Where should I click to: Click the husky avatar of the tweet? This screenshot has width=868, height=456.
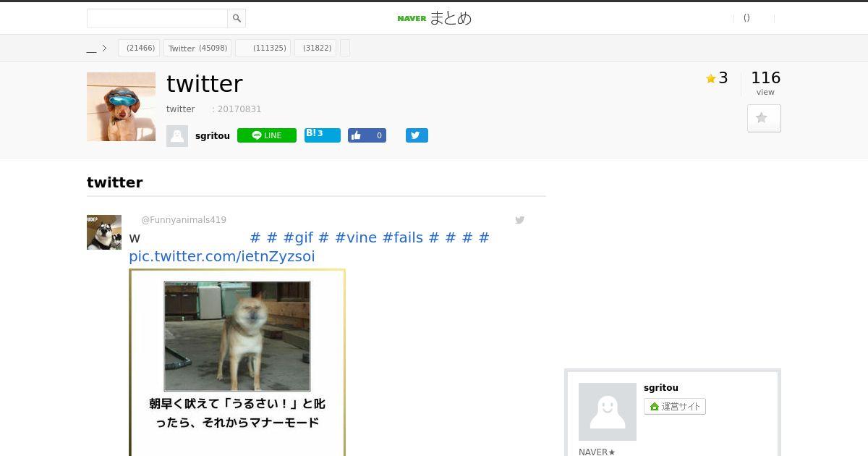[104, 232]
